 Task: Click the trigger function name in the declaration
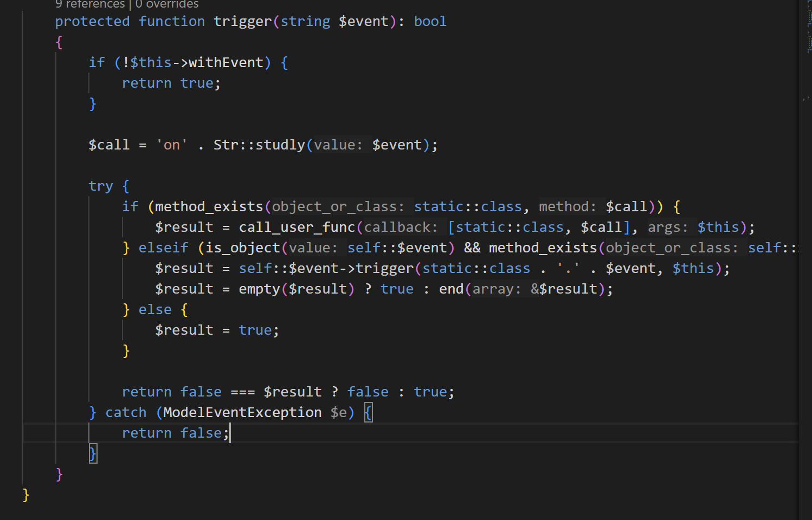point(242,22)
